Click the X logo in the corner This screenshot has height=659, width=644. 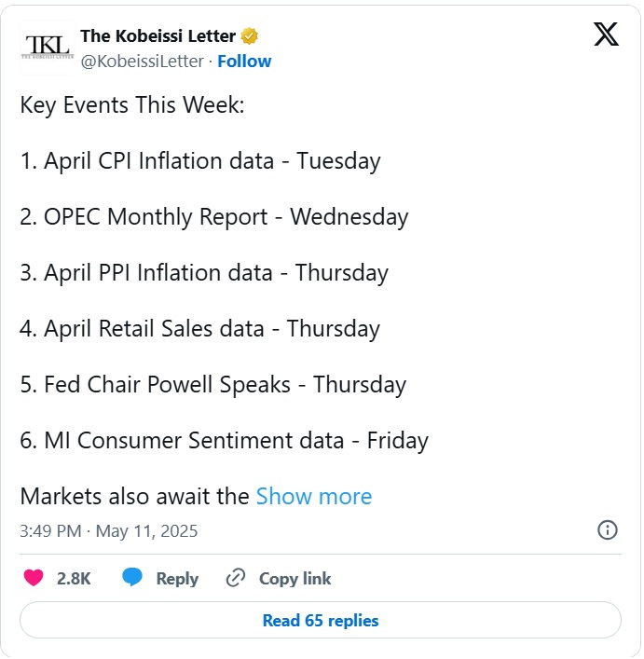point(606,34)
